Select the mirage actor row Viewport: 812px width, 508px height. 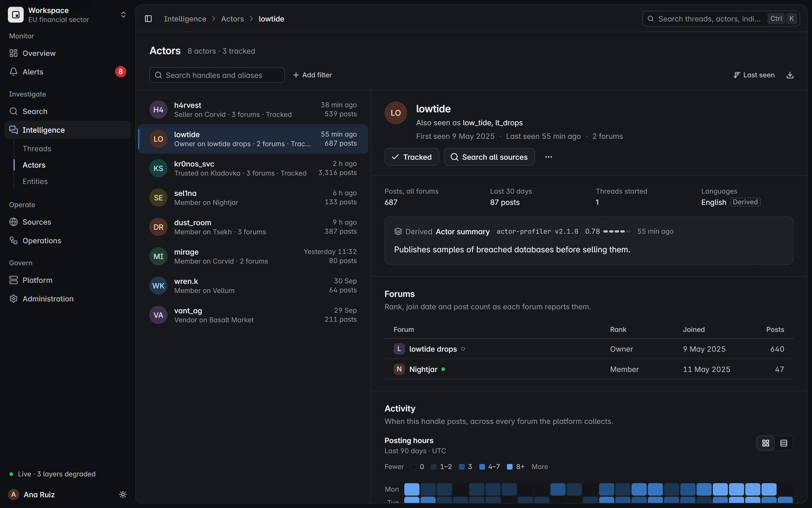click(x=253, y=256)
